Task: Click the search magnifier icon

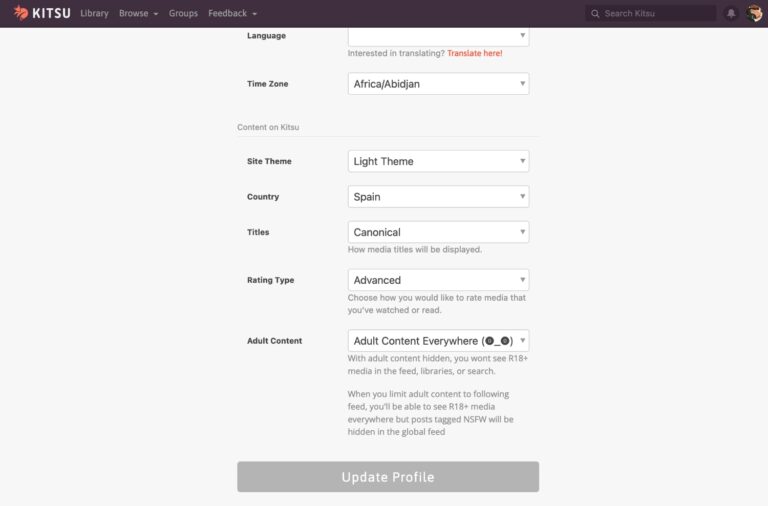Action: (x=596, y=14)
